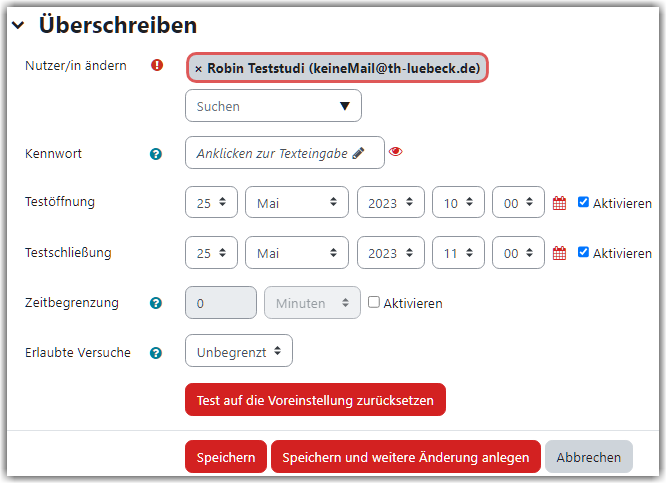Open help icon next to Zeitbegrenzung
The height and width of the screenshot is (484, 667).
tap(156, 303)
